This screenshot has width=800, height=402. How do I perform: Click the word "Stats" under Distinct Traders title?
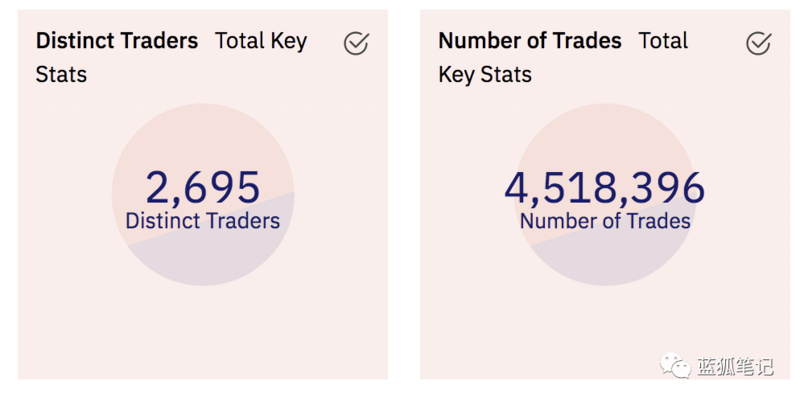pyautogui.click(x=61, y=75)
